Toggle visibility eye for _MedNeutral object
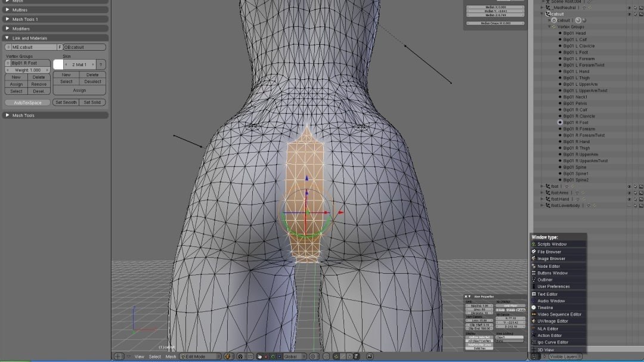This screenshot has width=644, height=362. [629, 8]
